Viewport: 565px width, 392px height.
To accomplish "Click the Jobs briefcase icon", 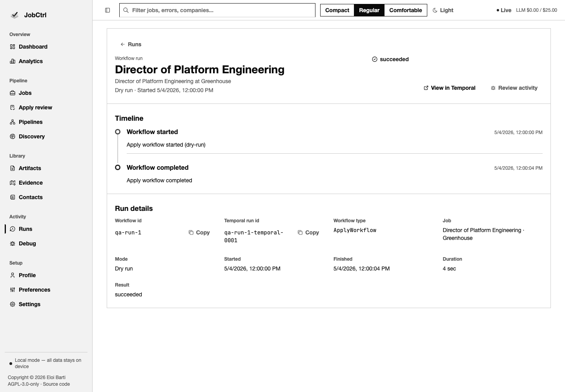I will click(x=13, y=93).
